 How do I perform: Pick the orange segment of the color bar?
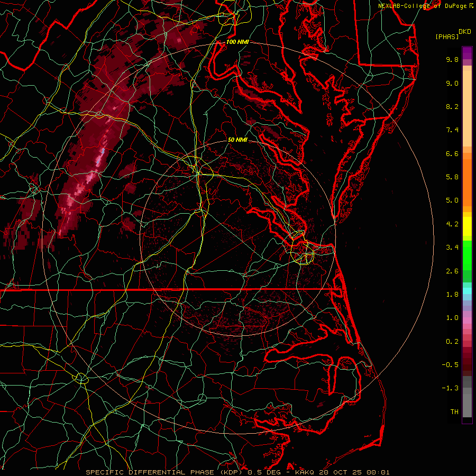[467, 182]
